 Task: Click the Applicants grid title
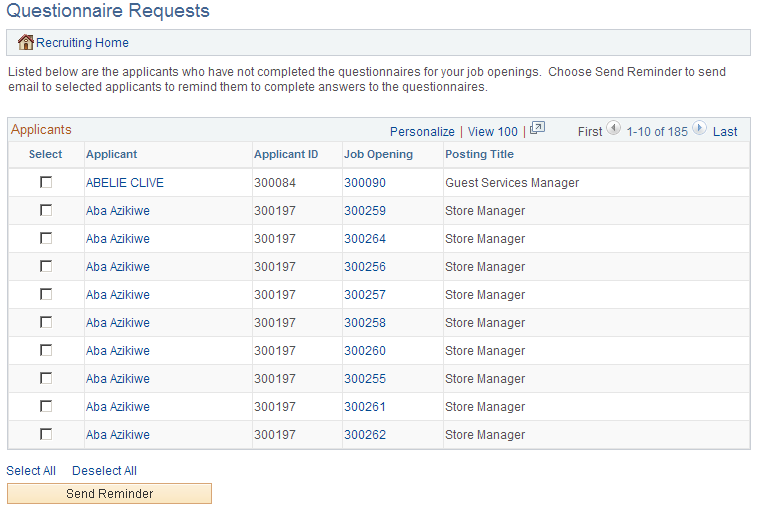[x=41, y=130]
